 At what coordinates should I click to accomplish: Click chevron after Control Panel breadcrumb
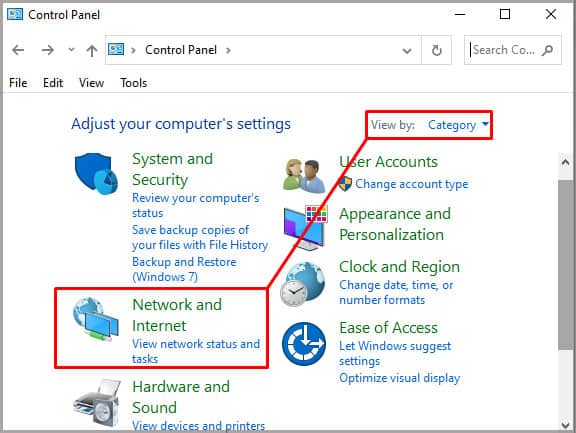point(228,50)
